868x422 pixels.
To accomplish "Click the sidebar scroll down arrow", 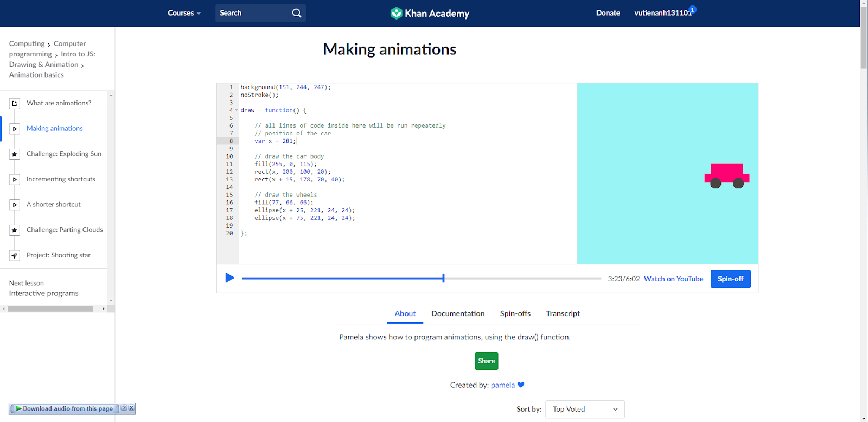I will pyautogui.click(x=111, y=300).
